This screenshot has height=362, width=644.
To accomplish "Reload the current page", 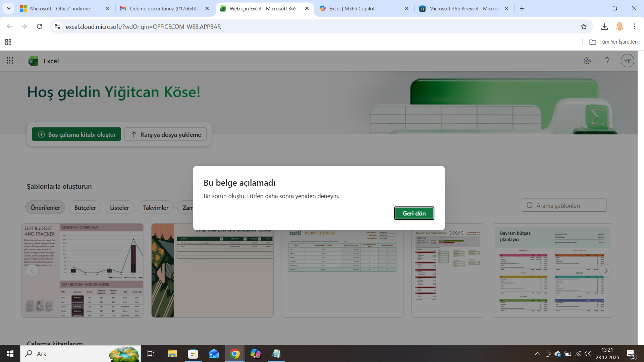I will pos(39,26).
